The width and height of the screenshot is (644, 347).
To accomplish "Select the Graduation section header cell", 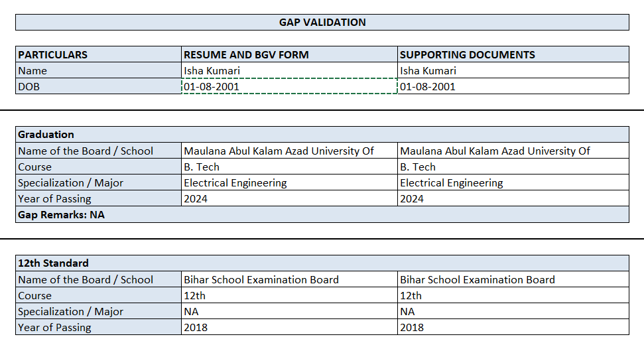I will point(98,135).
